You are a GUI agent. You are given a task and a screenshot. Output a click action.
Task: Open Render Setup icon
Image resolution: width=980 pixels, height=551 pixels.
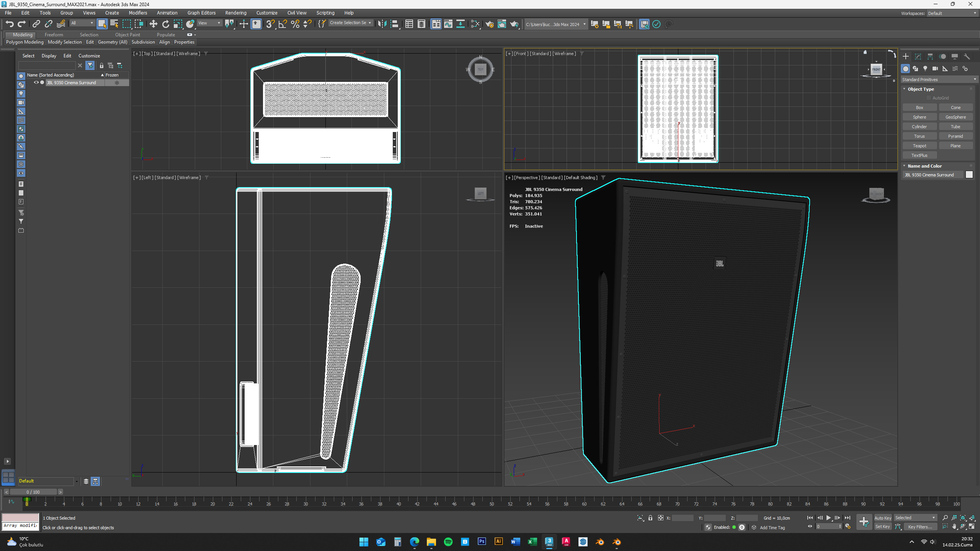click(490, 24)
